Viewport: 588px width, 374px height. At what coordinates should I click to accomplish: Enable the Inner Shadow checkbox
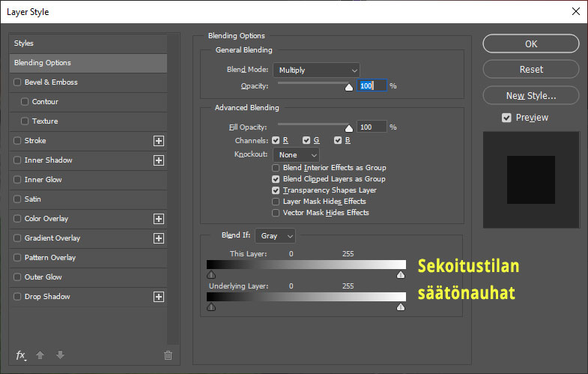tap(17, 160)
